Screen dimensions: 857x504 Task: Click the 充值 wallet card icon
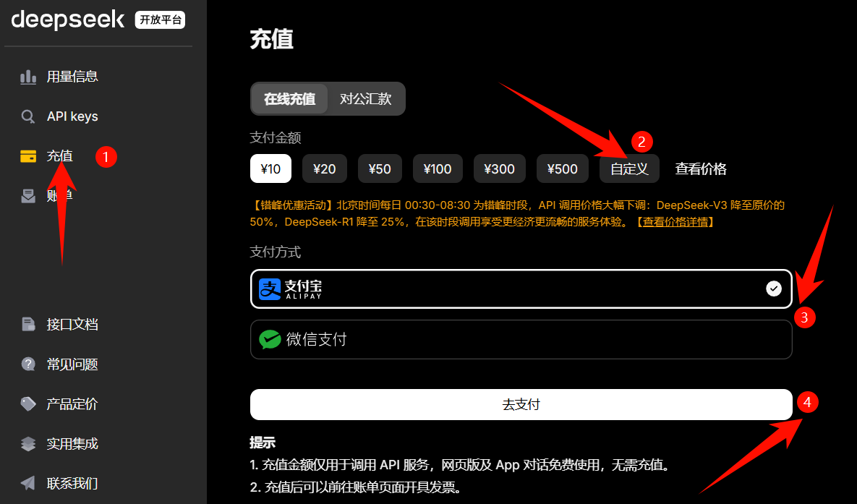tap(28, 156)
